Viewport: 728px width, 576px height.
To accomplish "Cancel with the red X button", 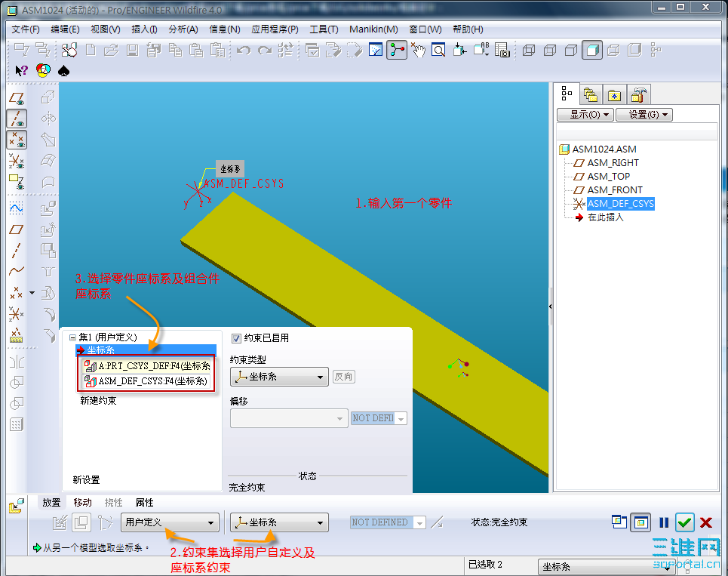I will 706,522.
